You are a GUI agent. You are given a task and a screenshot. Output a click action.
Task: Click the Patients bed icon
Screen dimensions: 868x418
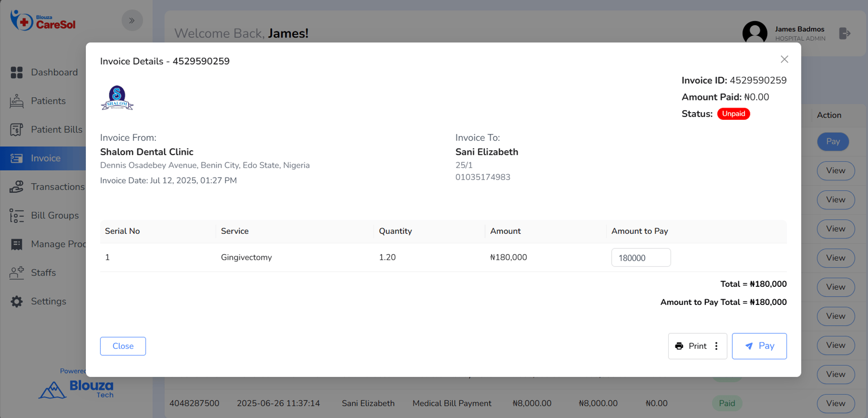17,101
